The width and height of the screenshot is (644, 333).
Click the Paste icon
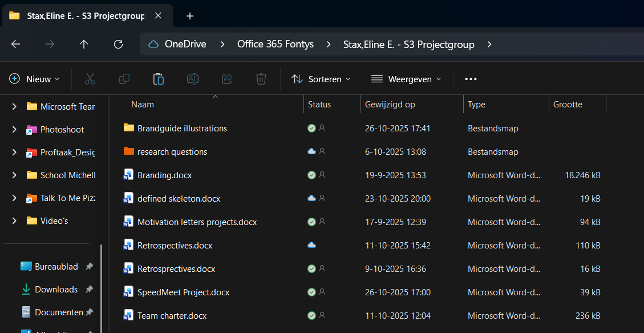point(159,79)
